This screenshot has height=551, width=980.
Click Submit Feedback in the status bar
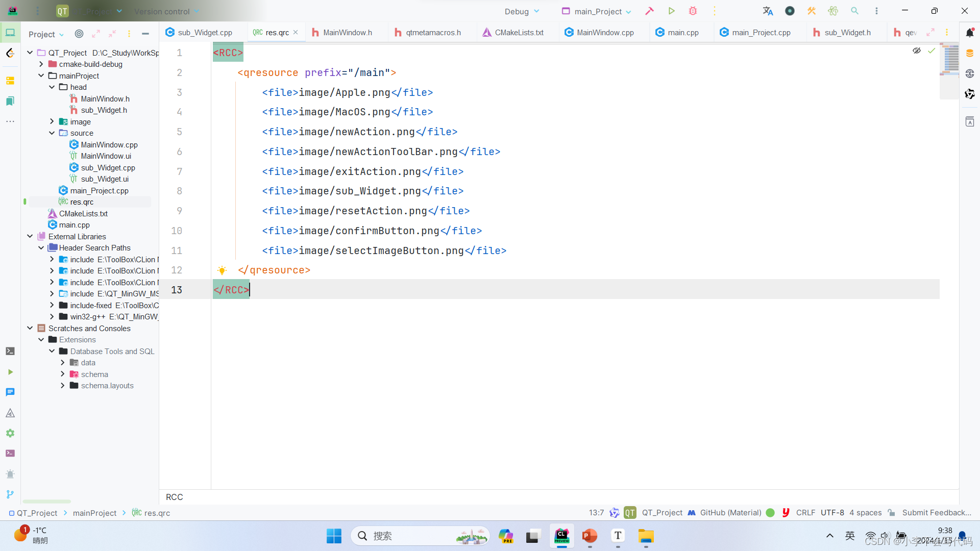pos(937,513)
